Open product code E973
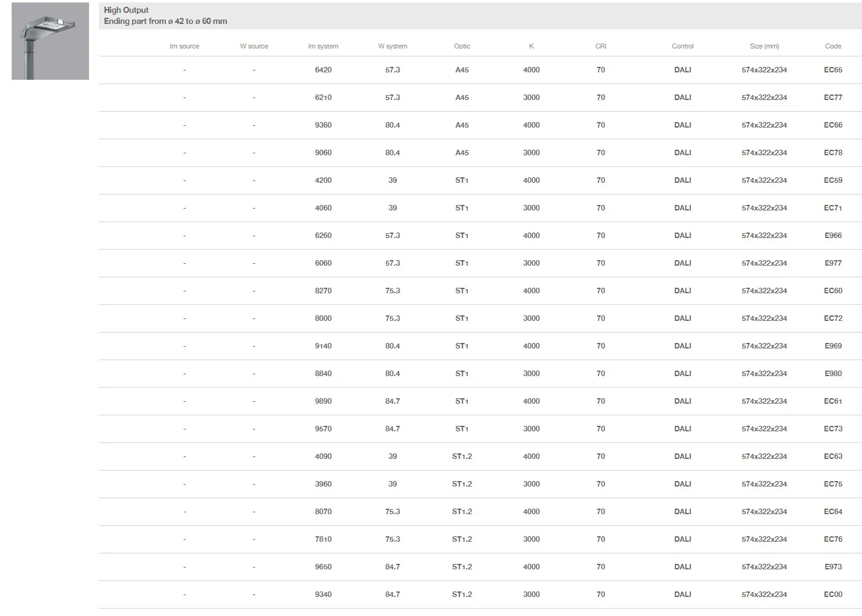The width and height of the screenshot is (862, 616). [833, 567]
